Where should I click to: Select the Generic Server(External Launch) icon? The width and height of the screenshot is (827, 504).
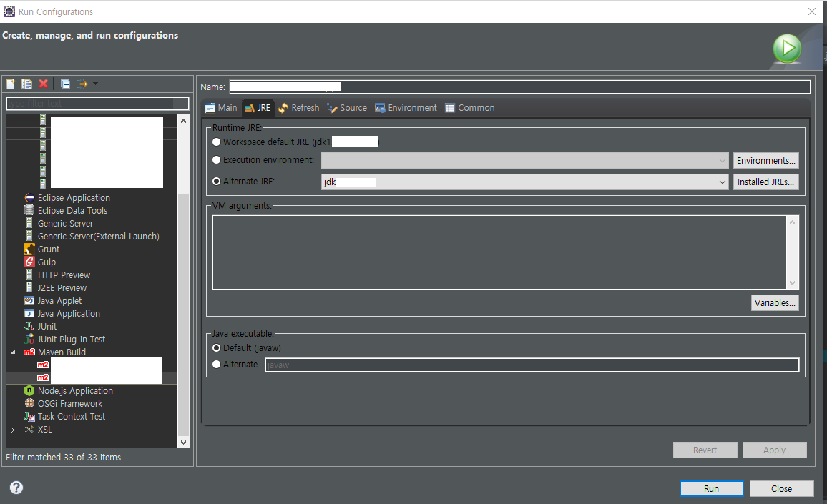[x=29, y=236]
